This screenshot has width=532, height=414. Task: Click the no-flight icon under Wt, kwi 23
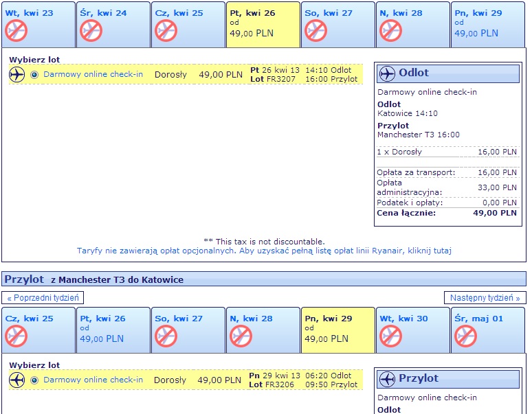tap(16, 30)
